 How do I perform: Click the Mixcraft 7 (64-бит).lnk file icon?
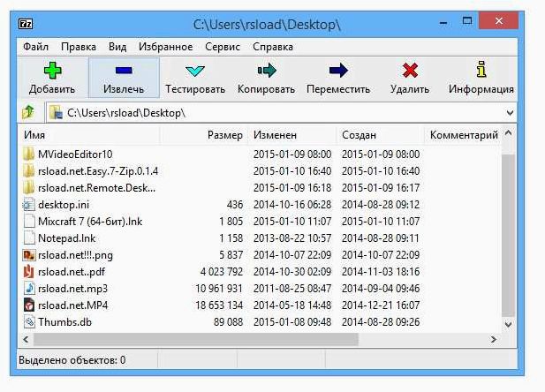coord(29,221)
